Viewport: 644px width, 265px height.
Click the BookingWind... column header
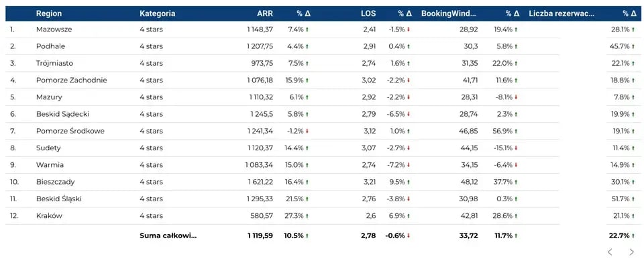click(x=449, y=13)
